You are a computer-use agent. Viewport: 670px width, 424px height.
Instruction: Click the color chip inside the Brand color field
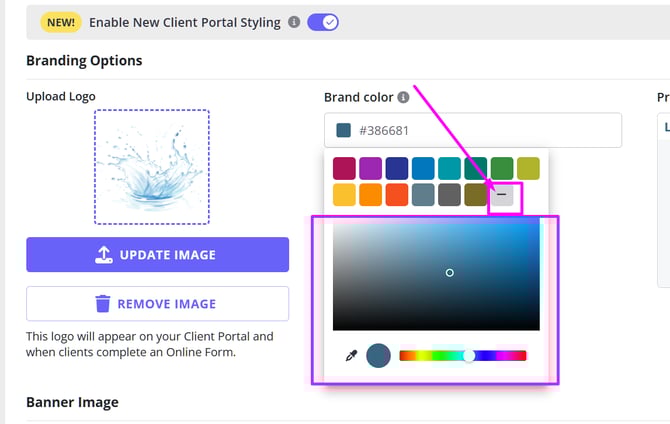[344, 131]
